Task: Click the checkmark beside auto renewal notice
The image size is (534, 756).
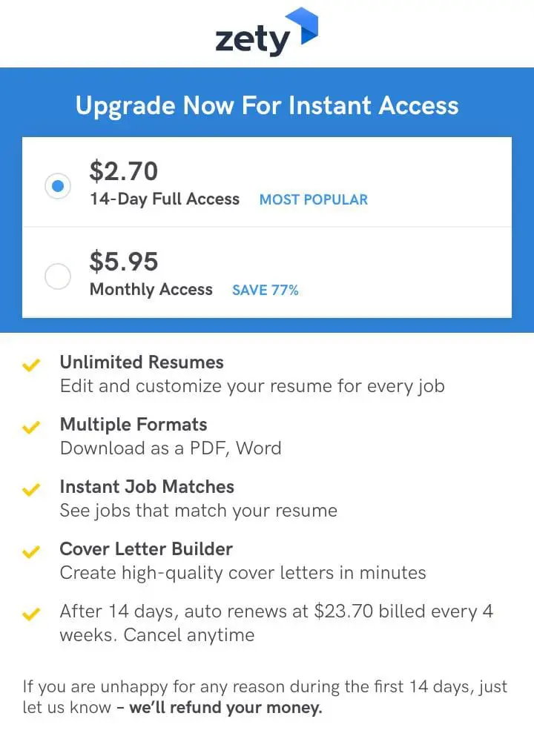Action: [31, 614]
